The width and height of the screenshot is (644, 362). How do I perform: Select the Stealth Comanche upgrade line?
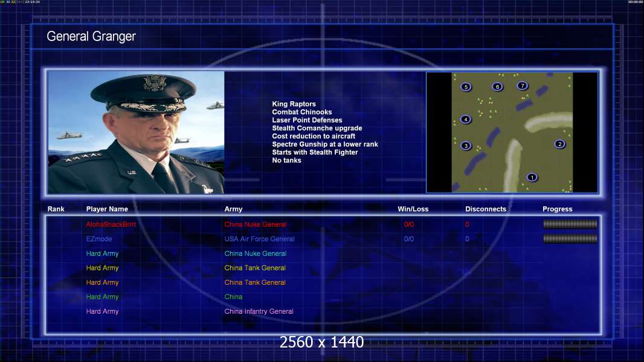click(x=317, y=128)
